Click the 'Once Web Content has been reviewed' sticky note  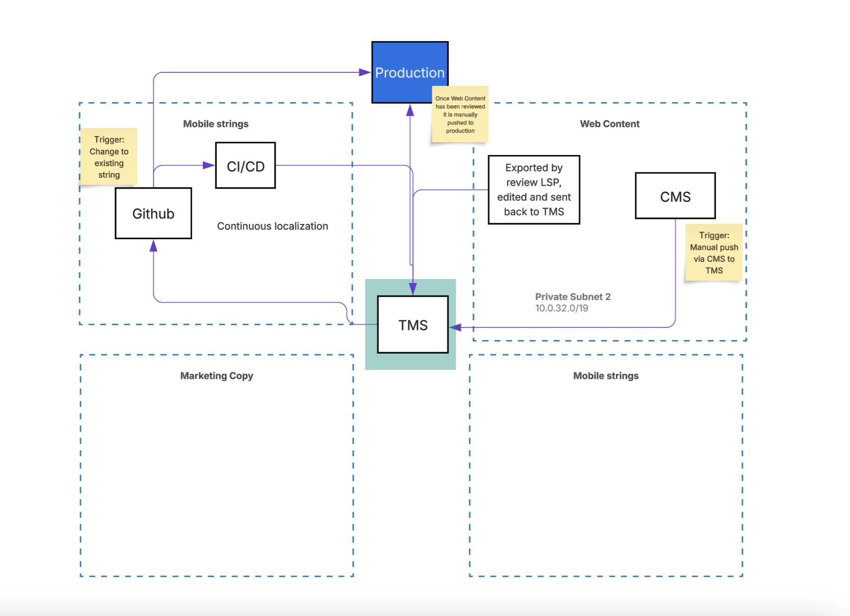tap(460, 115)
